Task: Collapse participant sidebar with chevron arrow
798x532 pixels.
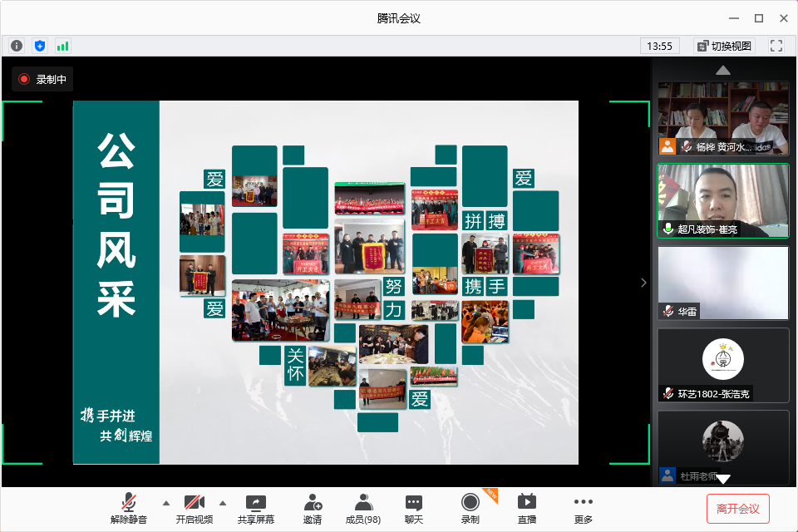Action: tap(643, 283)
